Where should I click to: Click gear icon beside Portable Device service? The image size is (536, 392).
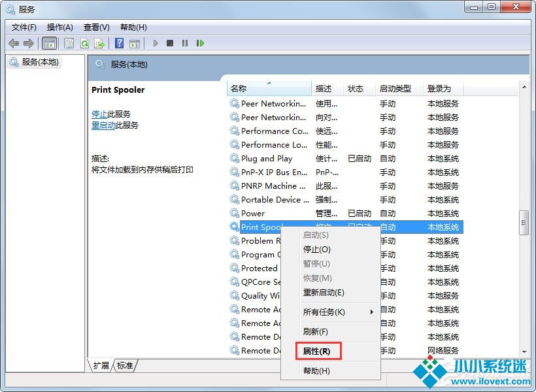pos(234,199)
